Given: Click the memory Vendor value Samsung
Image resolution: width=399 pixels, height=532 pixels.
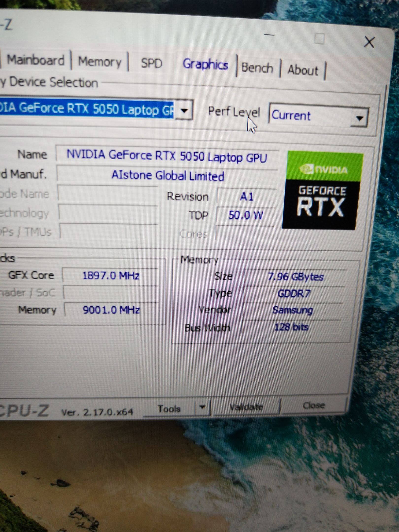Looking at the screenshot, I should [x=292, y=310].
